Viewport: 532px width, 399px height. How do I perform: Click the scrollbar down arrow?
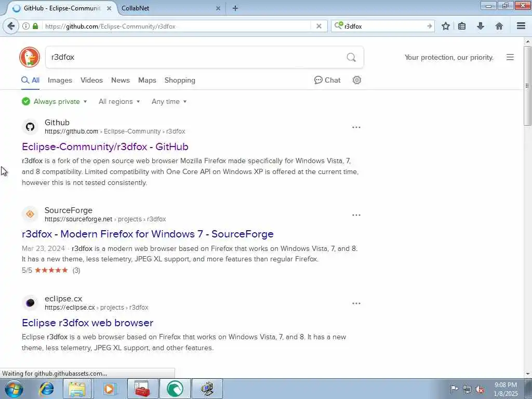(527, 374)
